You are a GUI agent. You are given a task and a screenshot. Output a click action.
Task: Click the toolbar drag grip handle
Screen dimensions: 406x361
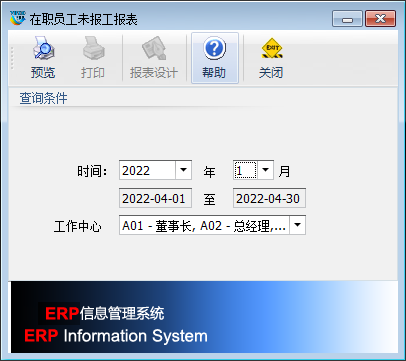click(x=12, y=58)
